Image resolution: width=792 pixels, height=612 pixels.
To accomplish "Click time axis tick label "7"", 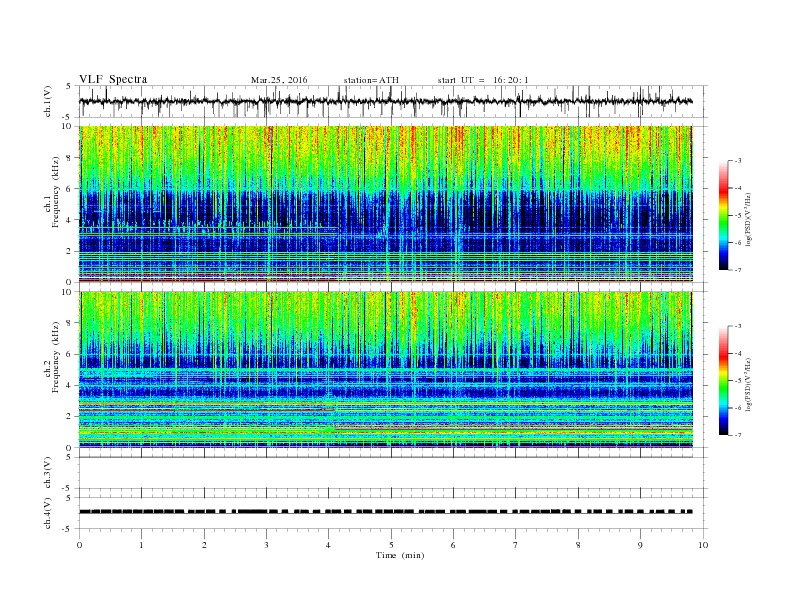I will 516,545.
